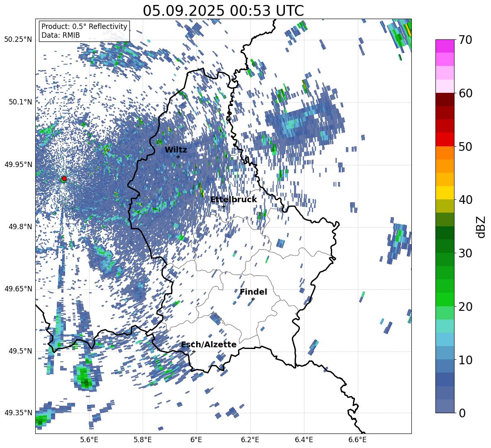The image size is (491, 448).
Task: Click the 6.4°E longitude label
Action: point(304,440)
